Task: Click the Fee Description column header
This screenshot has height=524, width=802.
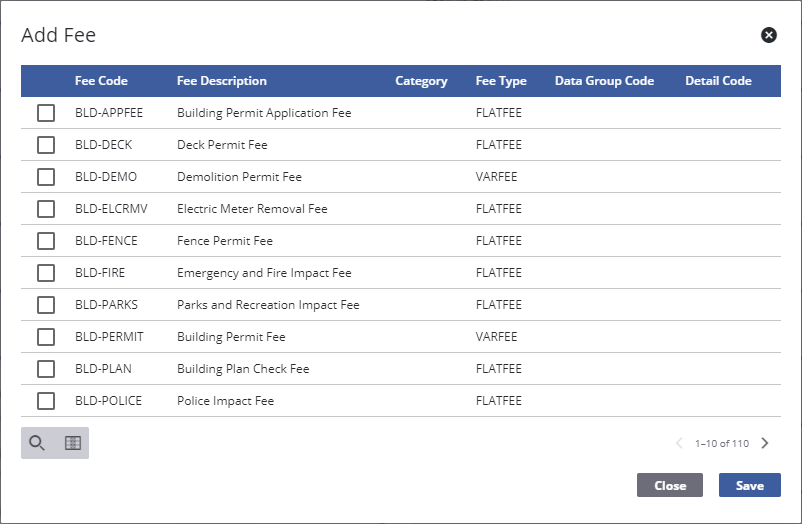Action: pos(221,81)
